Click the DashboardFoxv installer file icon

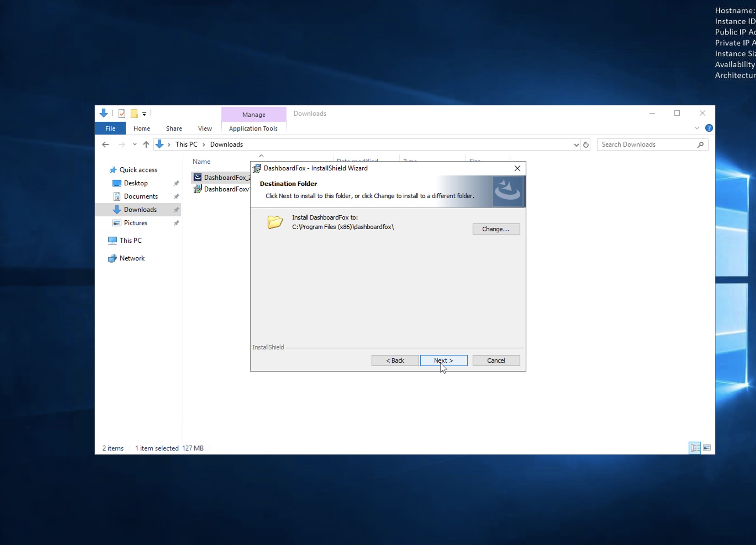(x=197, y=189)
